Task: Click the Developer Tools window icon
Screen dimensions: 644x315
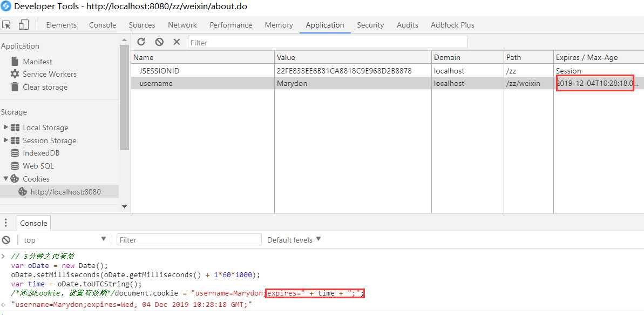Action: coord(6,6)
